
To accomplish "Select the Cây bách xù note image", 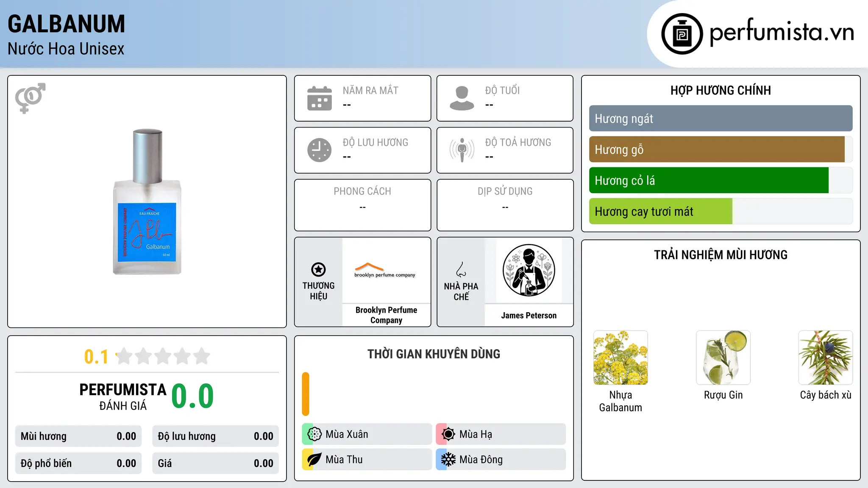I will pos(826,358).
